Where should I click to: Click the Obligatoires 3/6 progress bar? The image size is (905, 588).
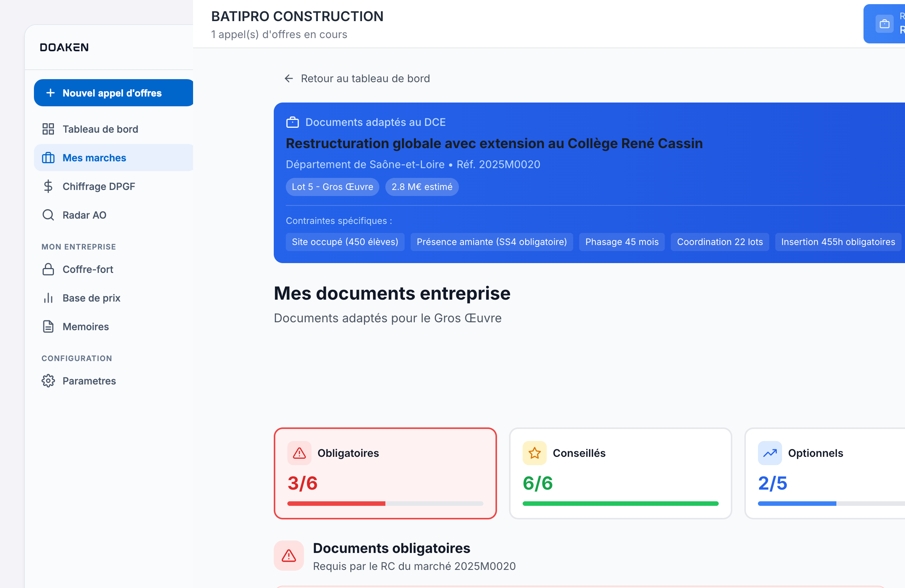click(385, 504)
